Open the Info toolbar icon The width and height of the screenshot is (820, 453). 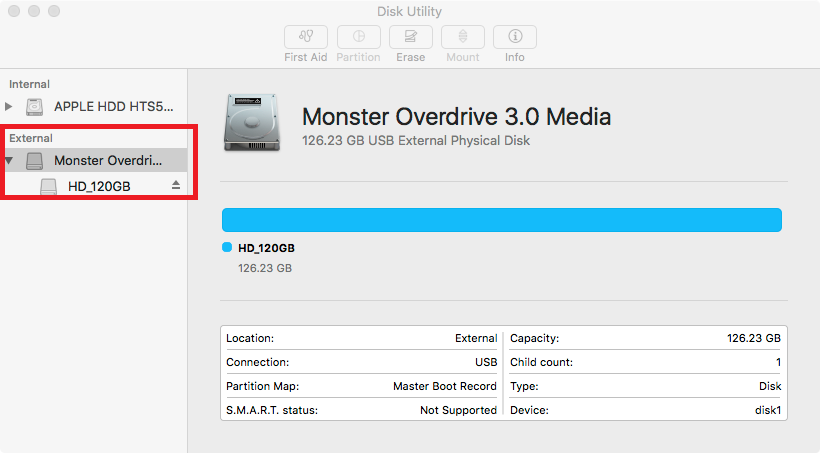(515, 37)
